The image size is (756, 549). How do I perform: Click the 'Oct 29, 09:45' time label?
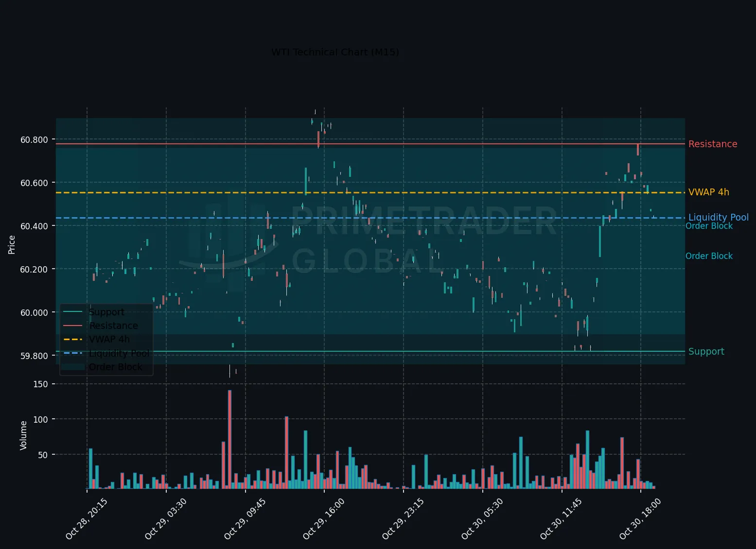click(x=245, y=519)
